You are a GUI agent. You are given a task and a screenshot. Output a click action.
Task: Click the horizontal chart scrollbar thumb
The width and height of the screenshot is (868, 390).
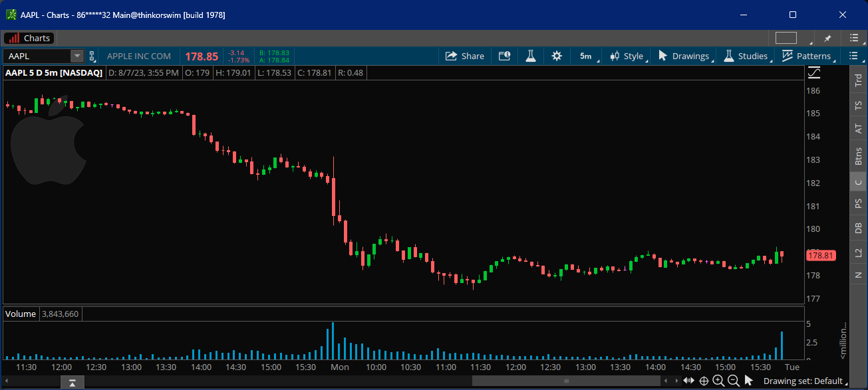click(x=566, y=381)
